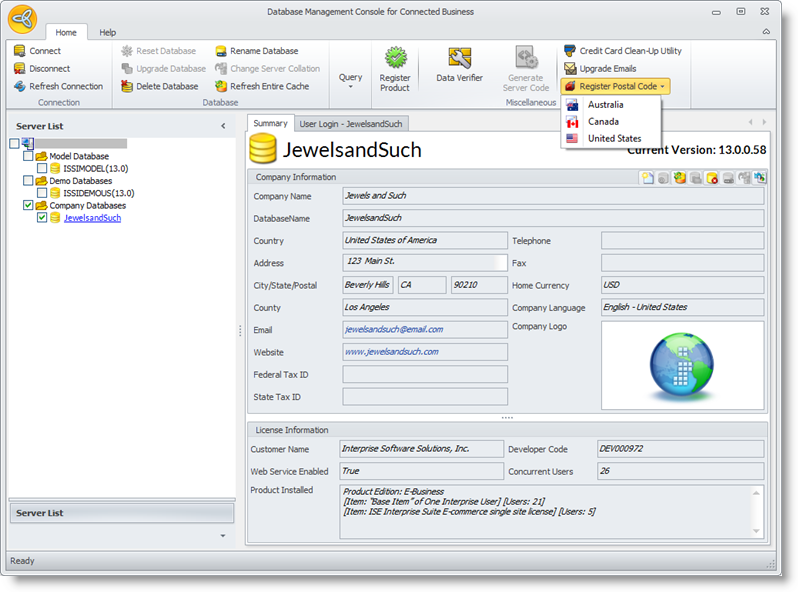Image resolution: width=798 pixels, height=592 pixels.
Task: Tick the Demo Databases checkbox
Action: tap(28, 181)
